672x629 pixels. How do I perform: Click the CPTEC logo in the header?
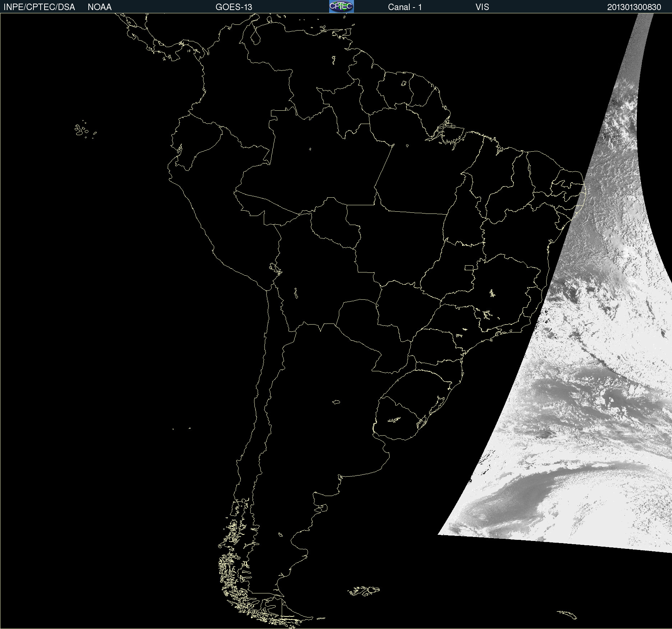(x=341, y=6)
